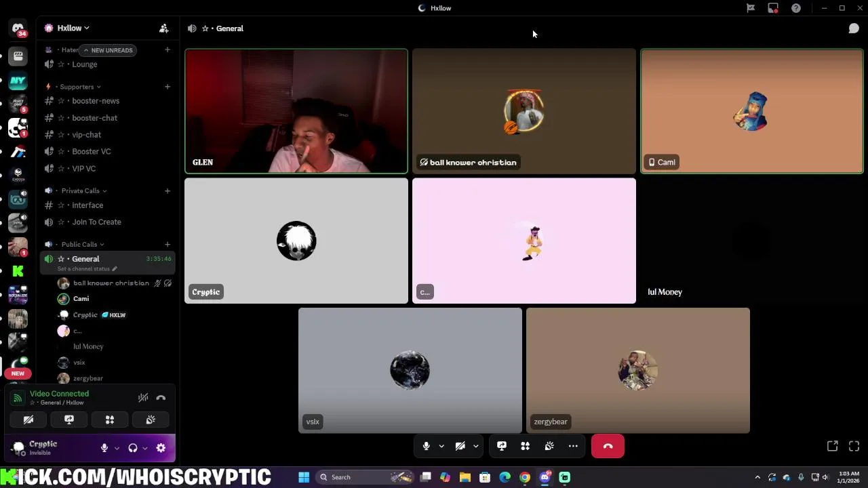This screenshot has width=868, height=488.
Task: Focus ball knower christian's tile
Action: [524, 111]
